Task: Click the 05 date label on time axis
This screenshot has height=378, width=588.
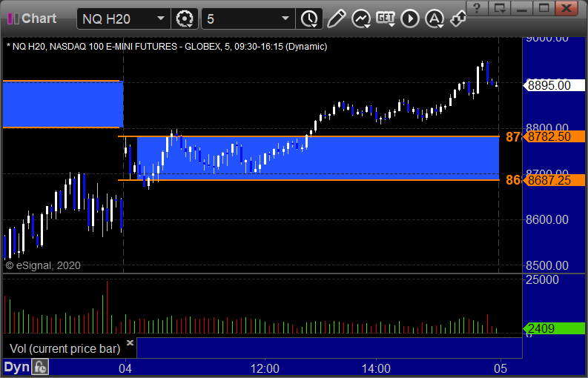Action: coord(501,368)
